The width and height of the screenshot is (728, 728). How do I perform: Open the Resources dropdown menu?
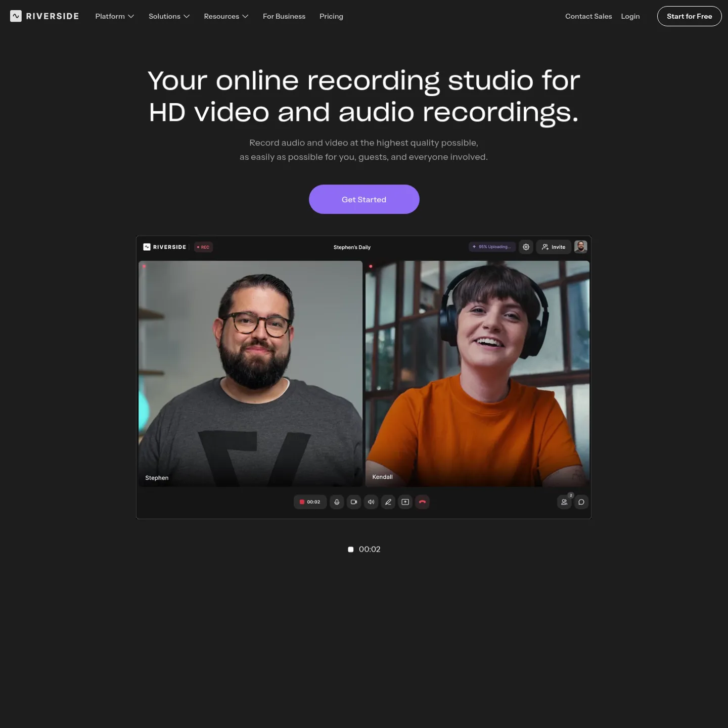[226, 16]
